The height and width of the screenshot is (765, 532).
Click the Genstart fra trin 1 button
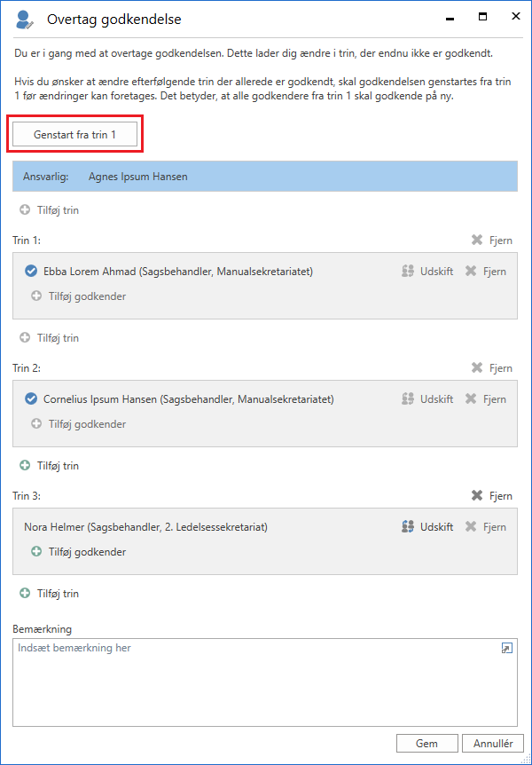tap(74, 133)
